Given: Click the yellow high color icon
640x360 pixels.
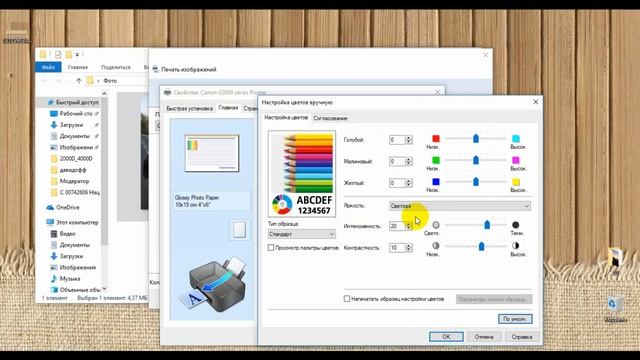Looking at the screenshot, I should click(516, 182).
